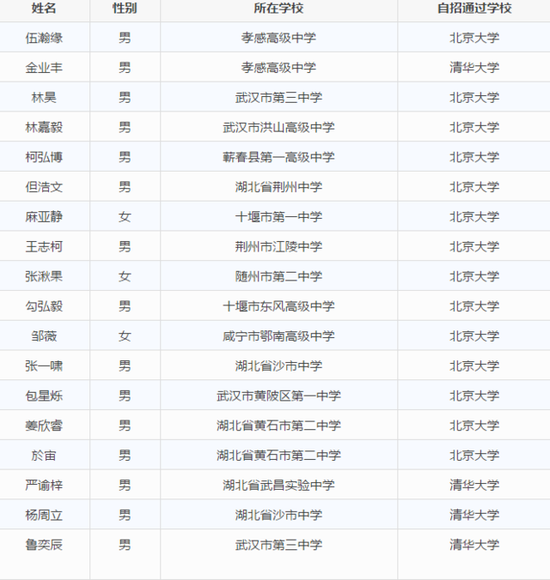Click gender 男 in 但浩文's row

pyautogui.click(x=125, y=187)
